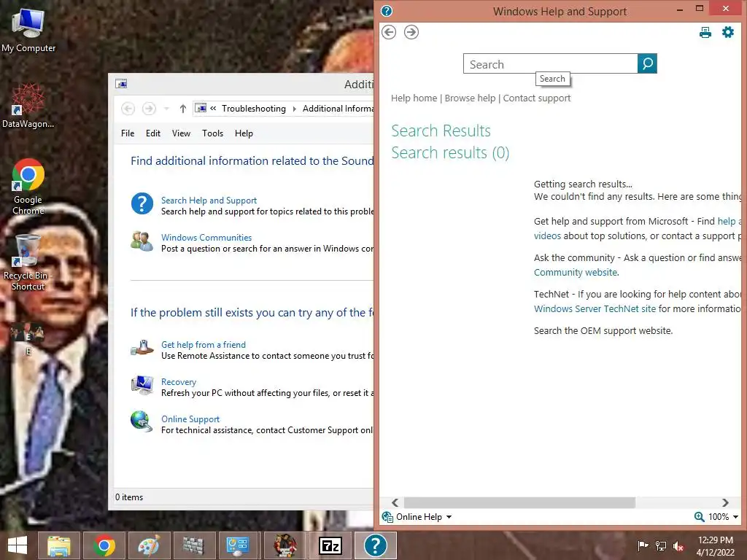Select Google Chrome desktop shortcut

pos(28,187)
